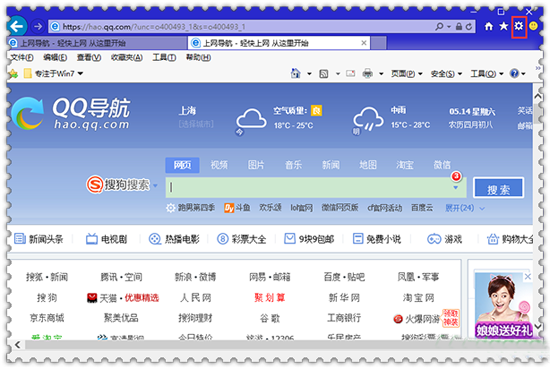Click the yellow smiley feedback icon
The height and width of the screenshot is (369, 550).
533,26
